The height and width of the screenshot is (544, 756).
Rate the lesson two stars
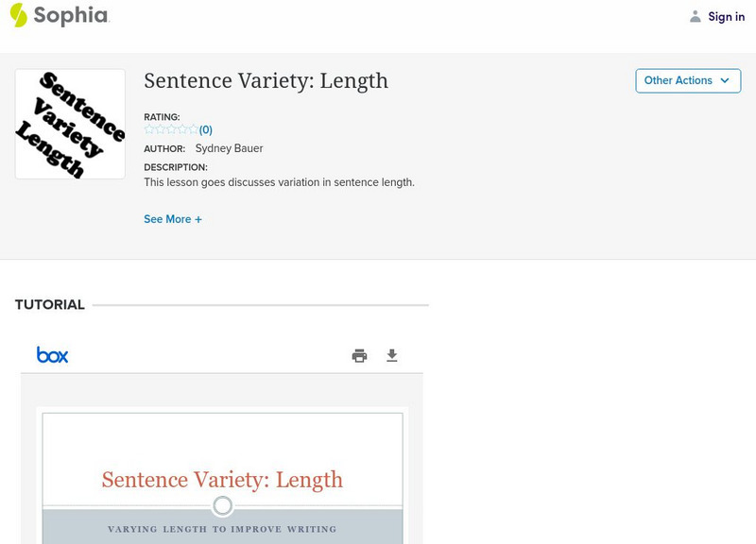(x=160, y=129)
